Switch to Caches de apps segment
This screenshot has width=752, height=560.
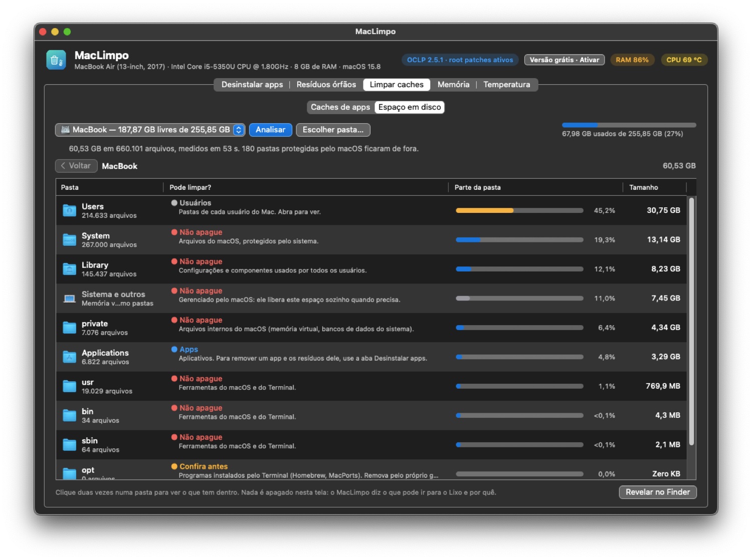pyautogui.click(x=340, y=107)
